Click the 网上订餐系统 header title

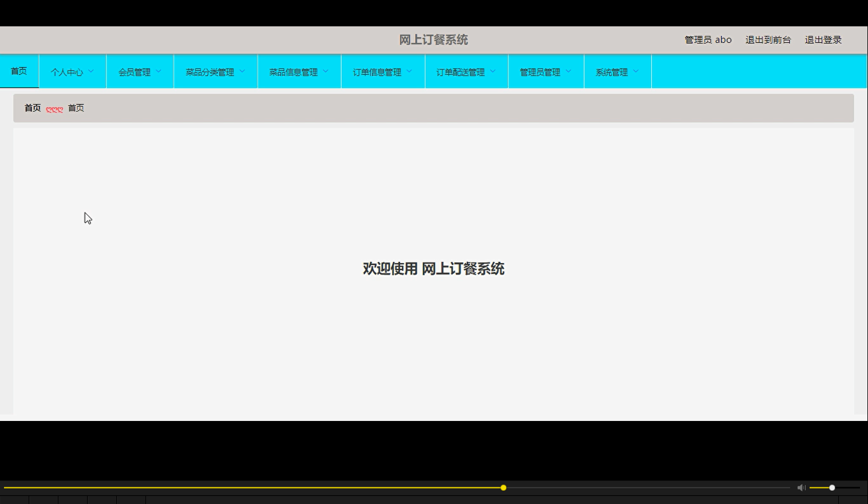coord(433,40)
